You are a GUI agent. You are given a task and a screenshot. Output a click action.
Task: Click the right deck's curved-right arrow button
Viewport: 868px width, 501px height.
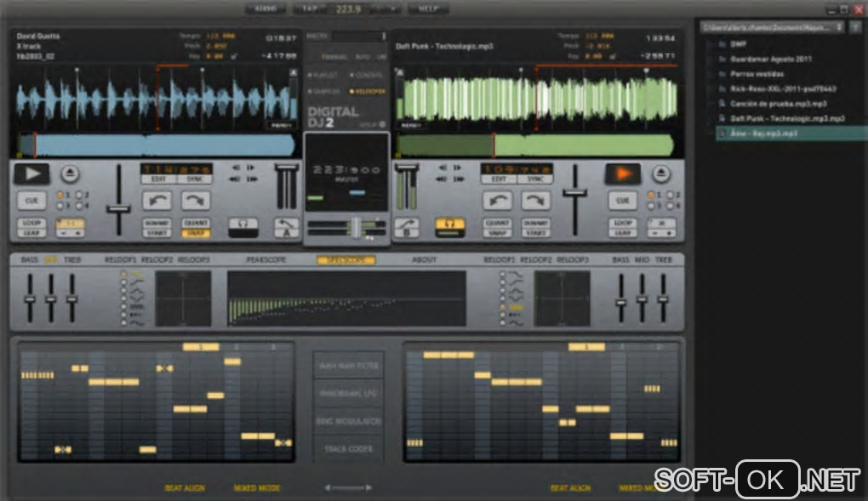point(535,201)
